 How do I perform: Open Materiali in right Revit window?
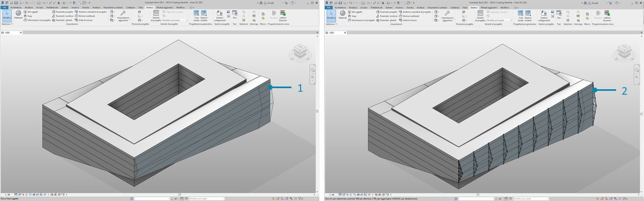(343, 15)
